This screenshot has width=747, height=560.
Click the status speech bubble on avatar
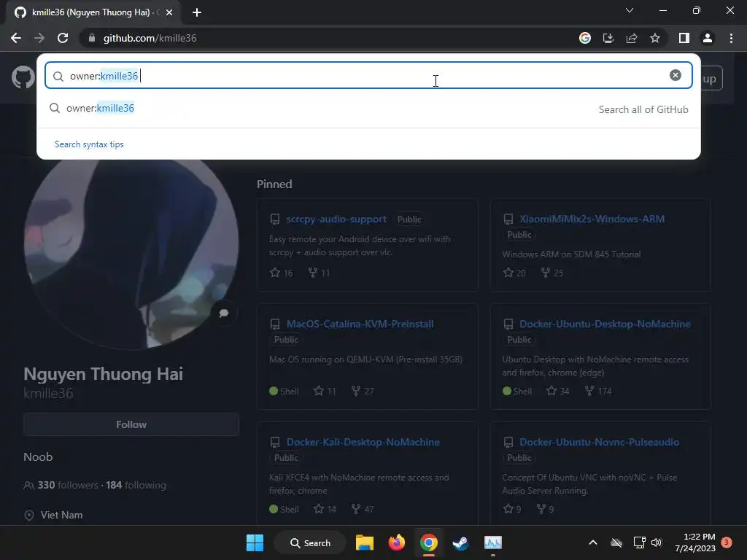click(223, 313)
